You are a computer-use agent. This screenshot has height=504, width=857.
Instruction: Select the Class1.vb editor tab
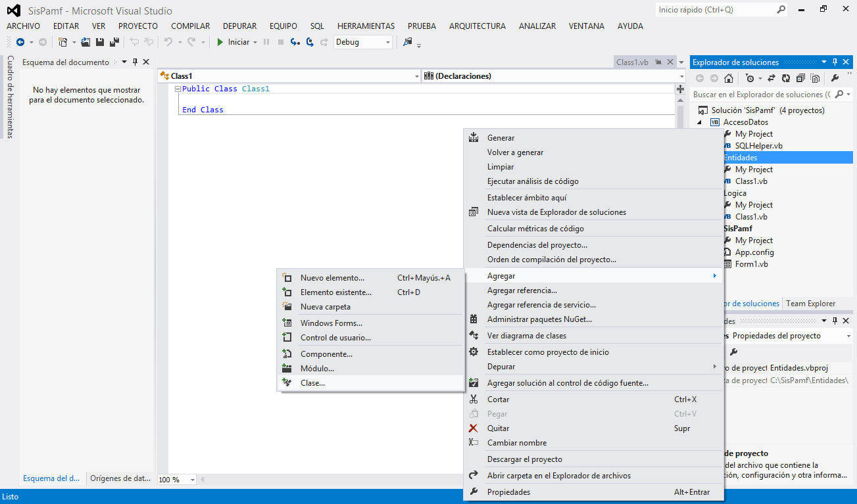coord(632,62)
